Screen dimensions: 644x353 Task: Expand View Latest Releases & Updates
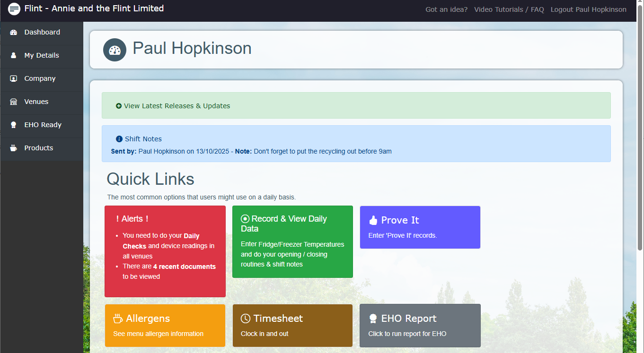coord(173,106)
